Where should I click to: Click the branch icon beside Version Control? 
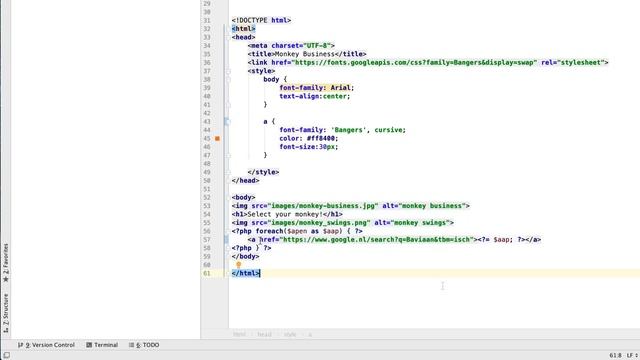20,345
